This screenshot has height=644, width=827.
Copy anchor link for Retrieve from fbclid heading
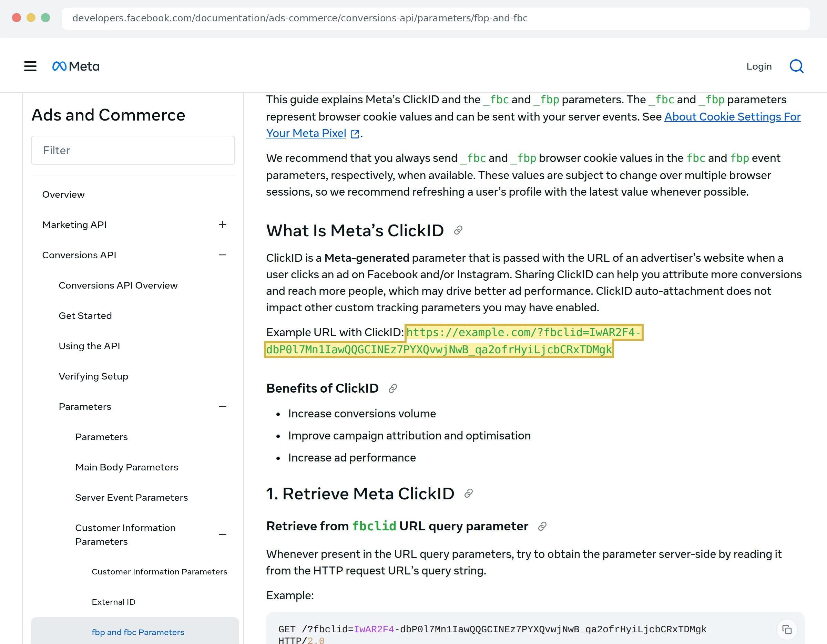tap(542, 526)
